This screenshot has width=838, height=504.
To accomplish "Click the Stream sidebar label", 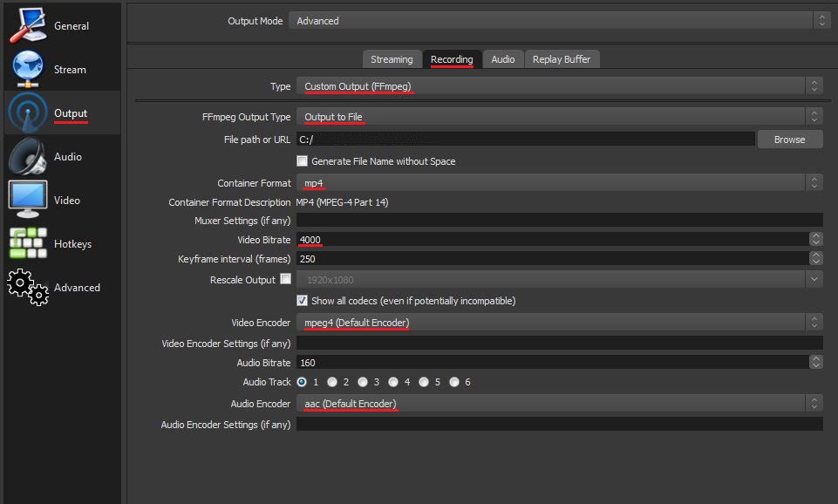I will click(70, 70).
